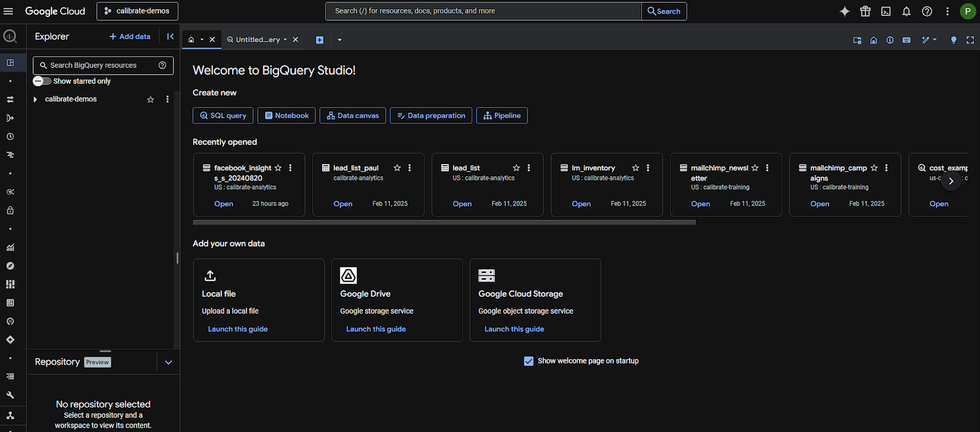Toggle Show starred only switch
This screenshot has height=432, width=980.
42,81
